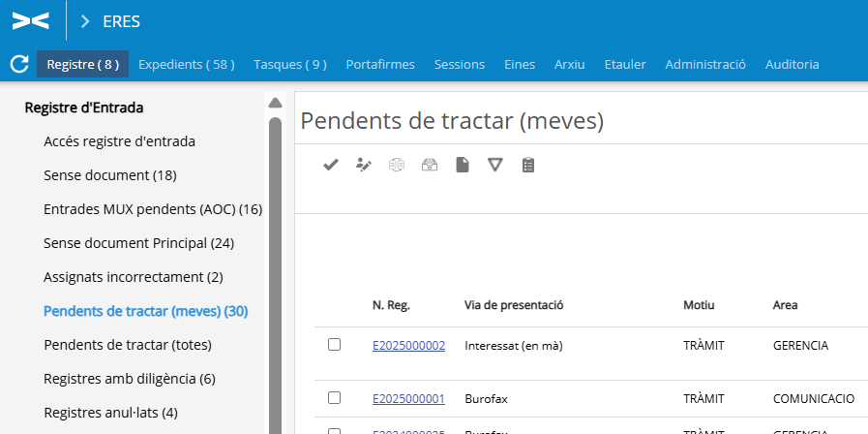This screenshot has height=434, width=868.
Task: Click the clipboard list icon
Action: [x=528, y=166]
